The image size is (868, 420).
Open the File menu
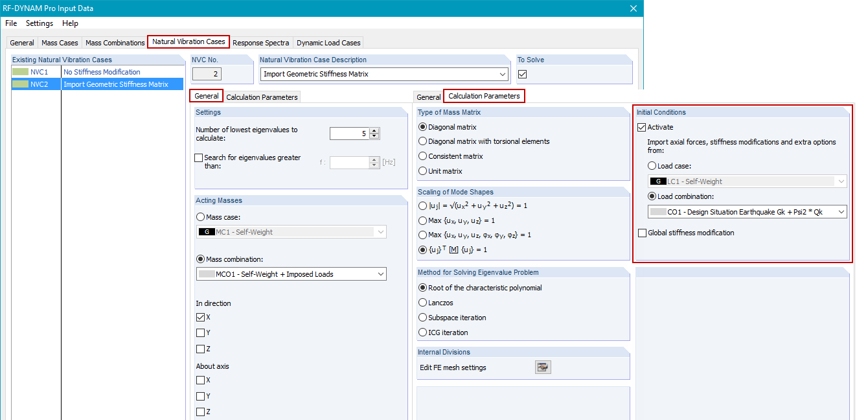coord(10,23)
